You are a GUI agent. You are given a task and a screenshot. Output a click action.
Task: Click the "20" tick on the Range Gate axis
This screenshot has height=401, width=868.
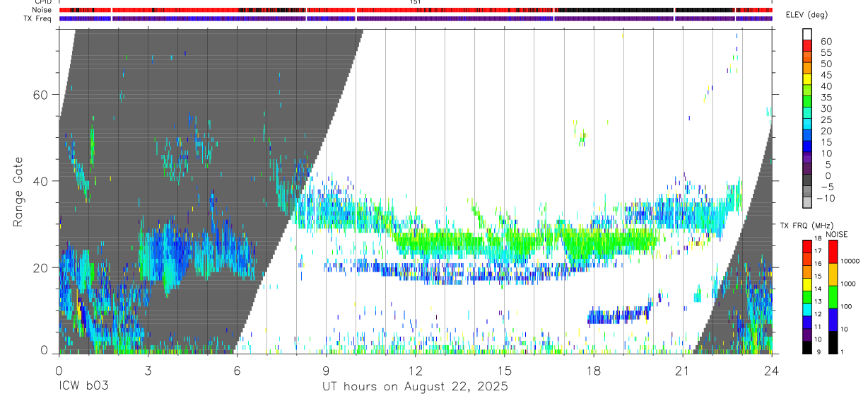[42, 267]
